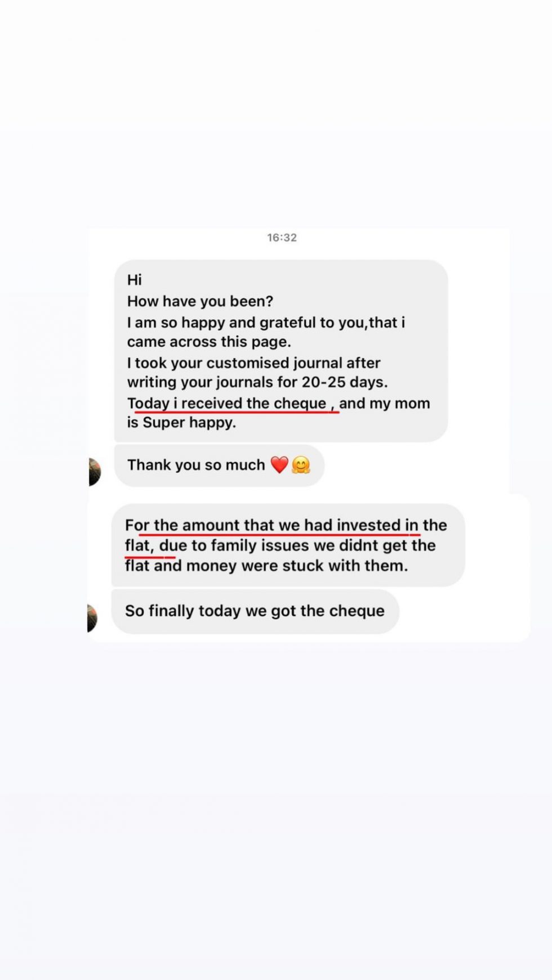Select the "Thank you so much" message bubble
This screenshot has width=552, height=980.
(196, 465)
